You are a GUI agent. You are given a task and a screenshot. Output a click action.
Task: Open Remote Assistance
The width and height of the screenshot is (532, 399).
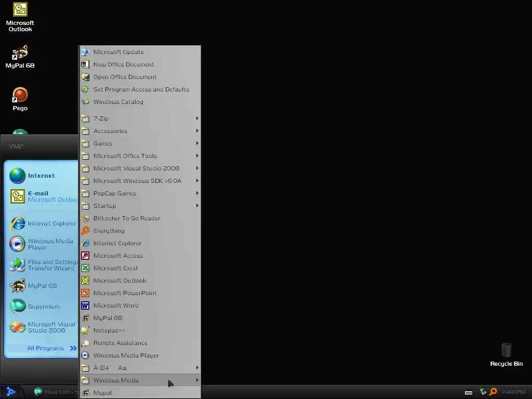coord(140,343)
